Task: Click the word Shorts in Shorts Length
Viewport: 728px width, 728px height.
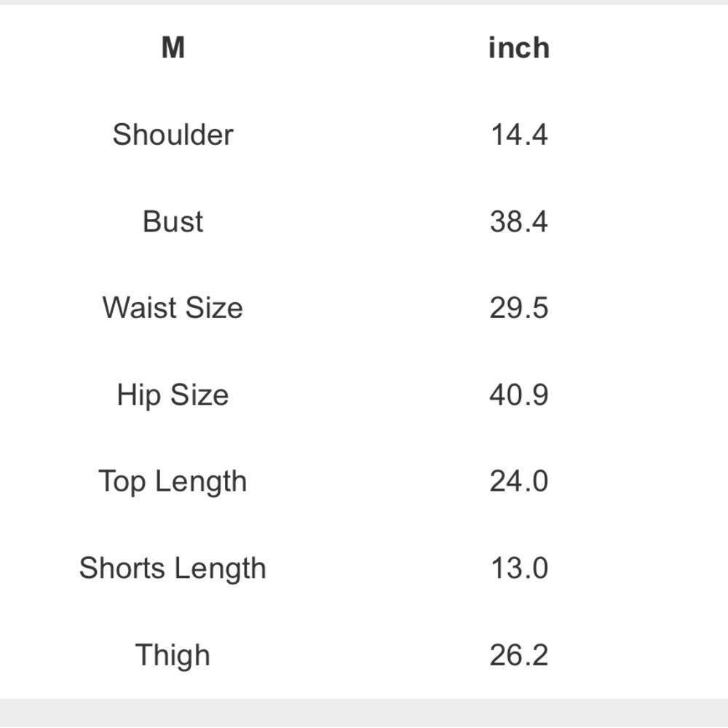Action: [122, 569]
